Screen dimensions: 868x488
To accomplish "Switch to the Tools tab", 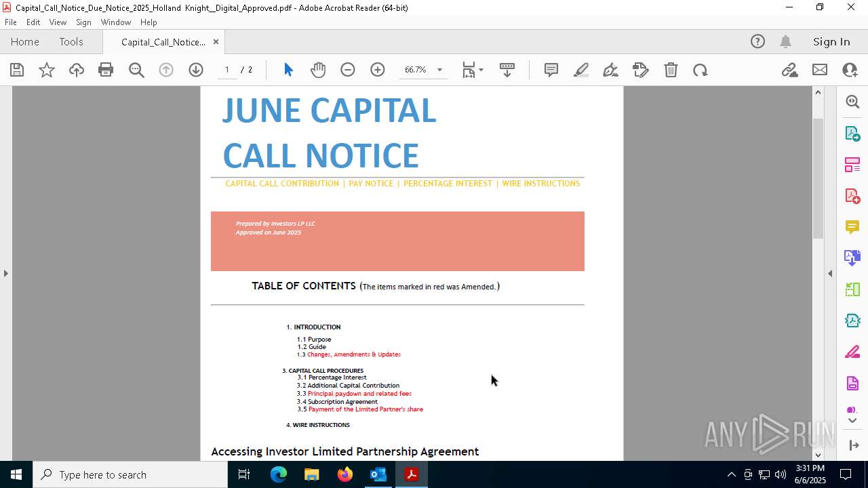I will (71, 41).
